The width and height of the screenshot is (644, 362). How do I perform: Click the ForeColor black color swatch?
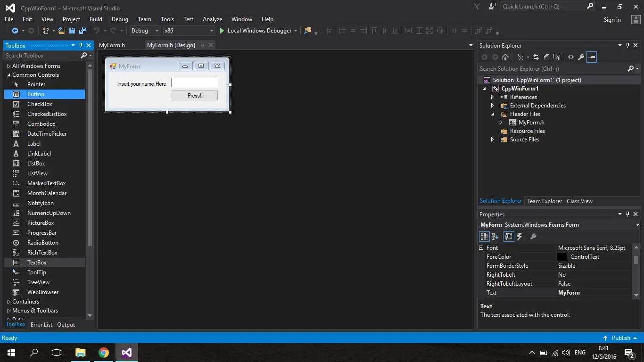click(x=561, y=257)
